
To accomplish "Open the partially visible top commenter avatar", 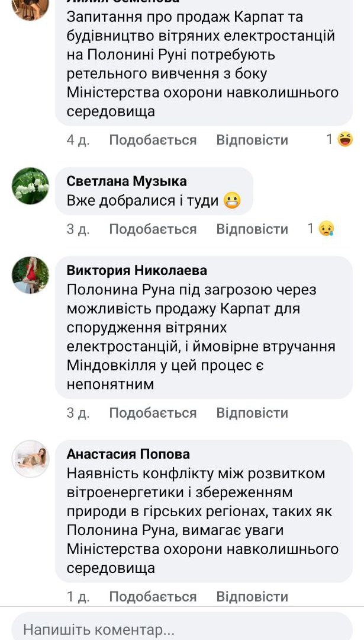I will click(30, 6).
